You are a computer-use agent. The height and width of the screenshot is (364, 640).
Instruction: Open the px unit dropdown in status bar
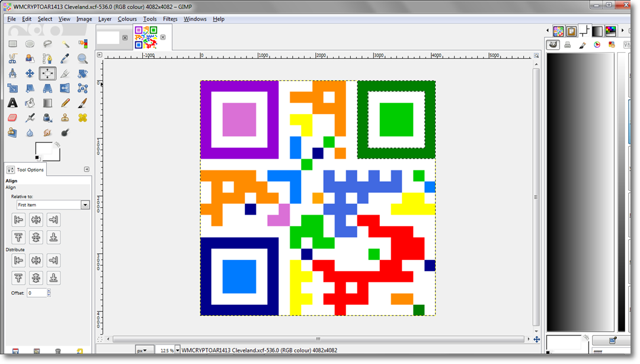tap(145, 350)
